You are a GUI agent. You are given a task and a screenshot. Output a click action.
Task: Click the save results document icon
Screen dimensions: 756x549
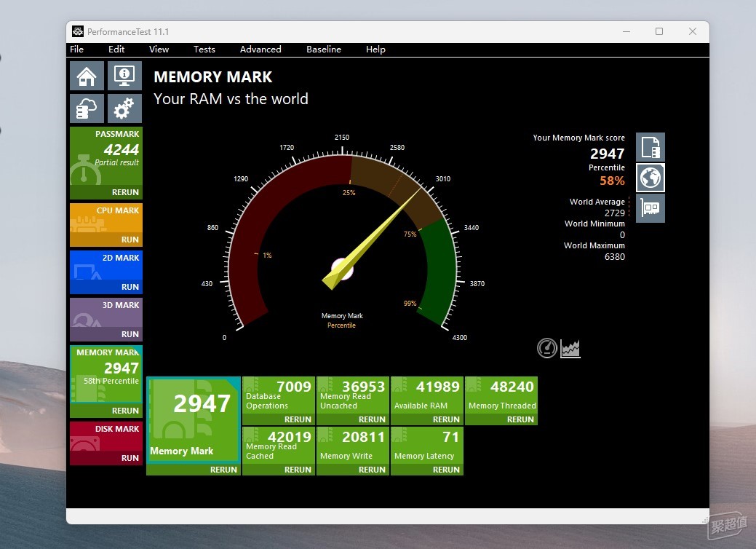(x=650, y=147)
